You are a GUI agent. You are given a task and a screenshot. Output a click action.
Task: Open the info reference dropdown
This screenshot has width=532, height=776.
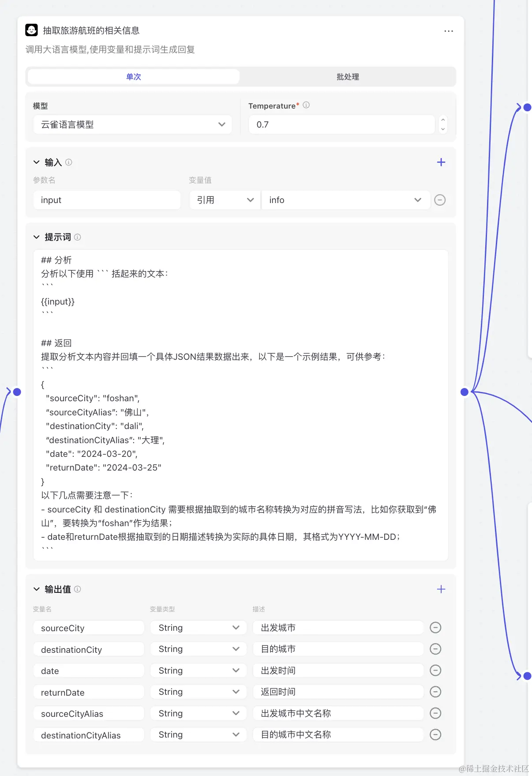[x=346, y=200]
